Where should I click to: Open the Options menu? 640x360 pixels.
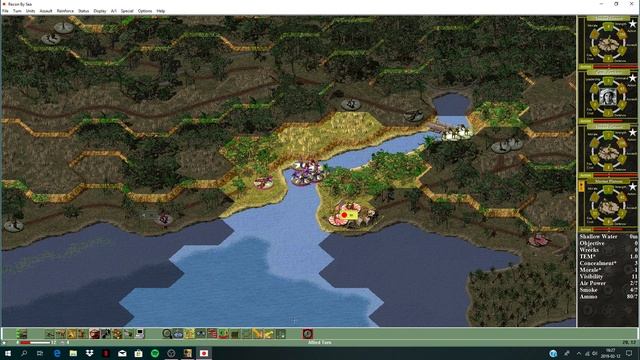click(x=144, y=11)
